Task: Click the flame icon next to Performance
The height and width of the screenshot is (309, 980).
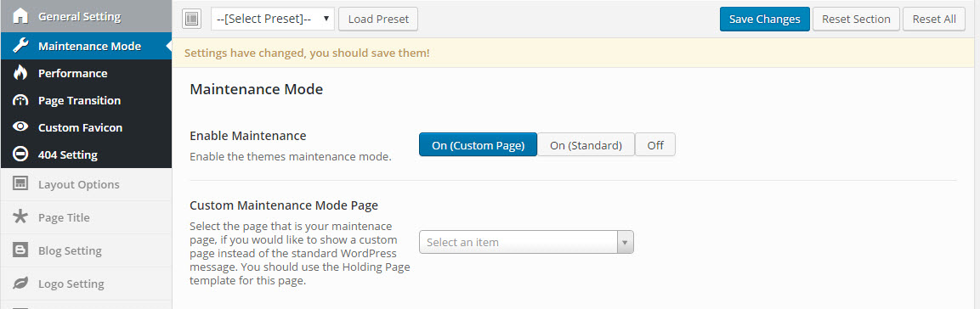Action: tap(20, 73)
